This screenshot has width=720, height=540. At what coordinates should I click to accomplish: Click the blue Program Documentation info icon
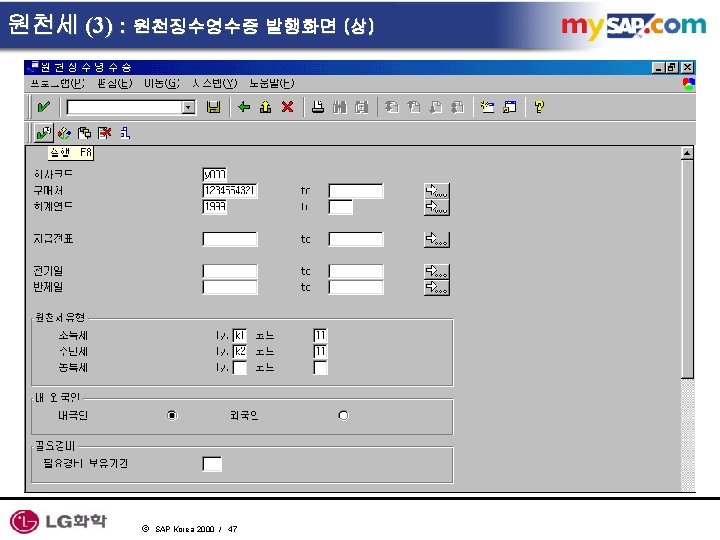tap(125, 133)
